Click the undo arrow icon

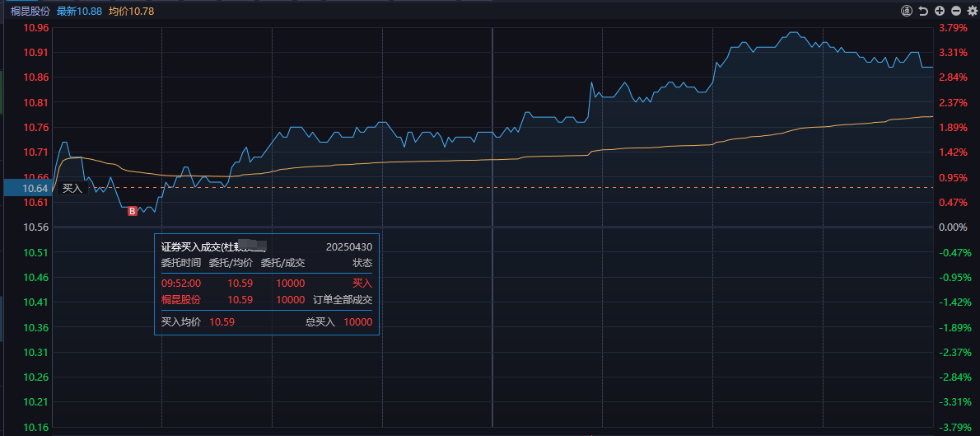tap(923, 11)
